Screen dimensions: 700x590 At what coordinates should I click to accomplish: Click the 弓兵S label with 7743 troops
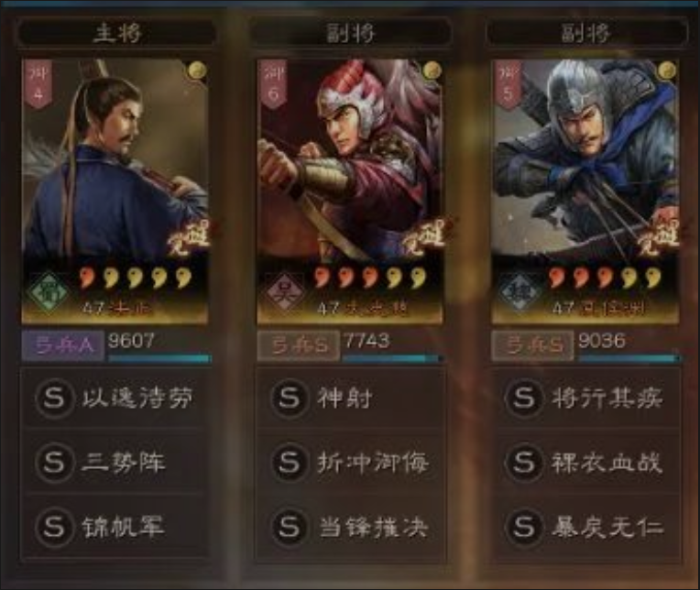click(299, 345)
